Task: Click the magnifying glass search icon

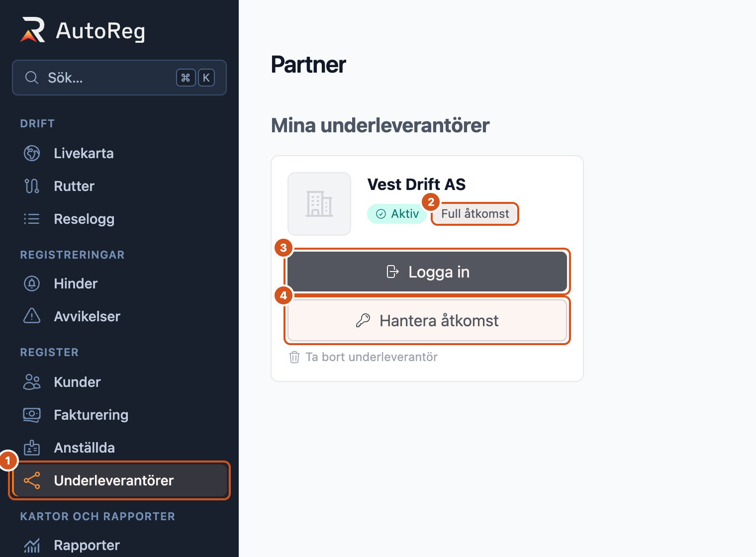Action: [x=32, y=78]
